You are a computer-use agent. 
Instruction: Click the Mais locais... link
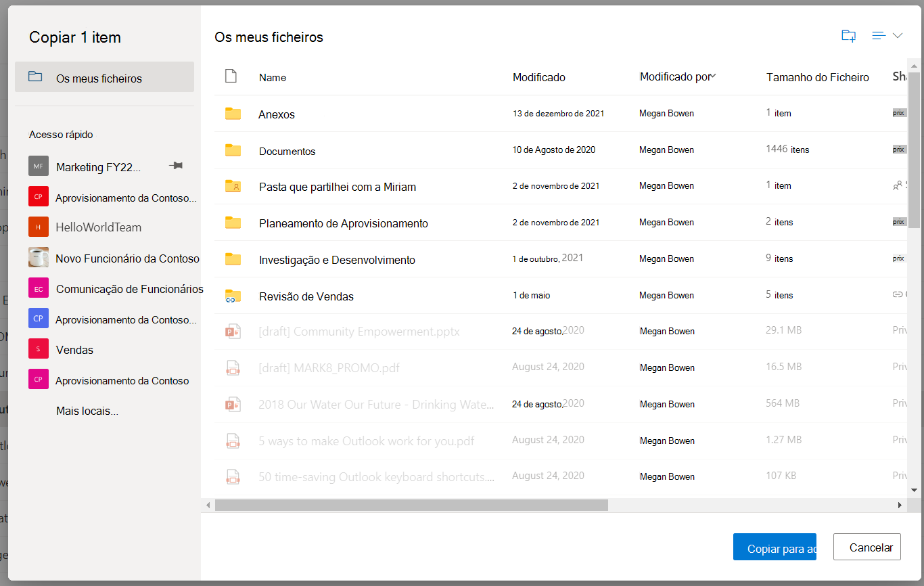pyautogui.click(x=87, y=411)
